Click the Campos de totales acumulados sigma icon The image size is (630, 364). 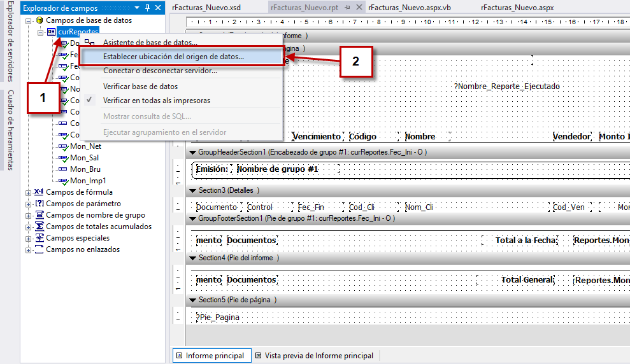pos(39,227)
